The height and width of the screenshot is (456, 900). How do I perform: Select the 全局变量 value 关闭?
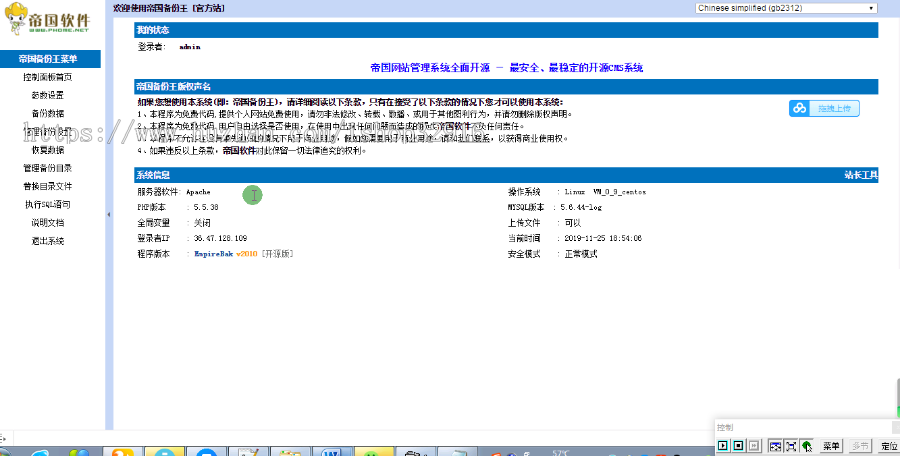click(x=202, y=223)
